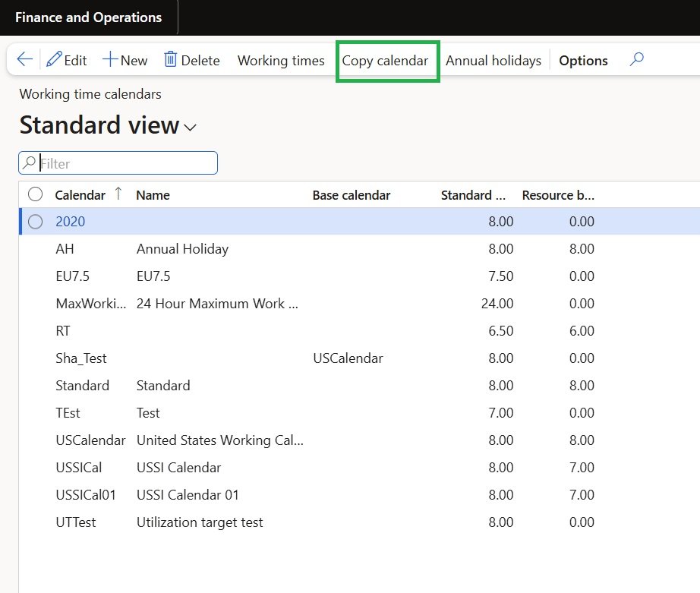Click the search magnifier in toolbar
This screenshot has width=700, height=593.
click(637, 59)
